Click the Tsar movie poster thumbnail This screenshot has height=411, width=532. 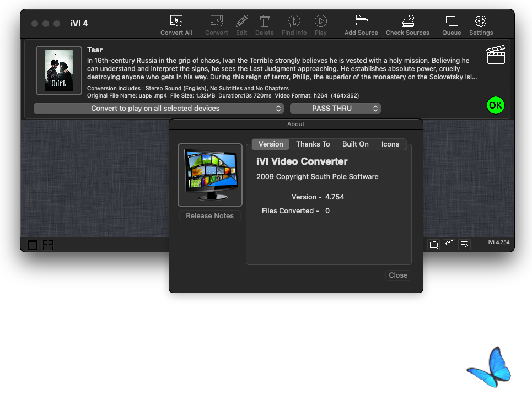(59, 71)
